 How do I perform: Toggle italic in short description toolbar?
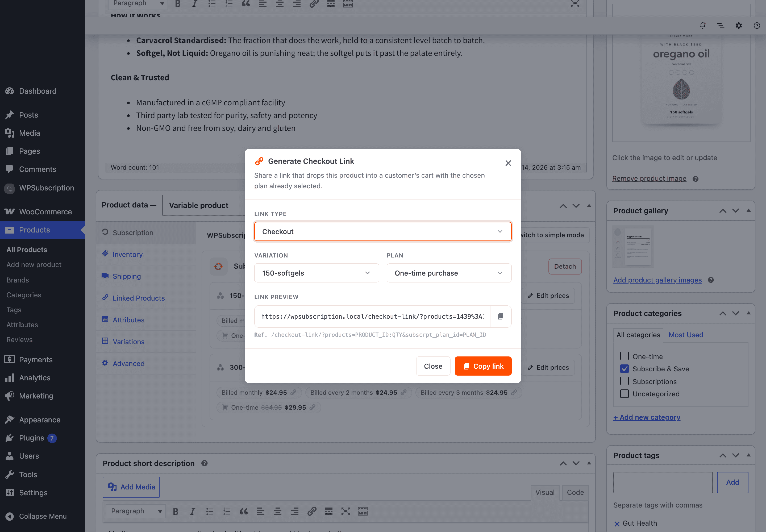point(192,511)
